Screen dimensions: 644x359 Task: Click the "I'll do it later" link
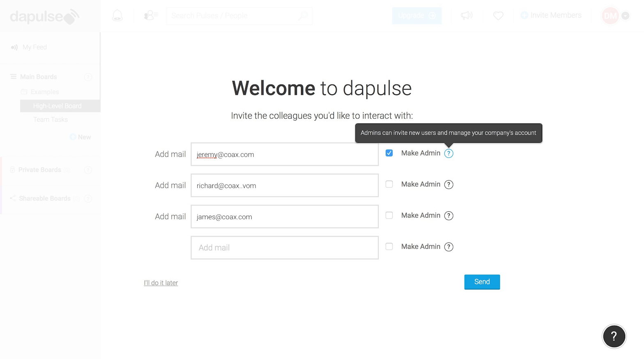tap(161, 283)
